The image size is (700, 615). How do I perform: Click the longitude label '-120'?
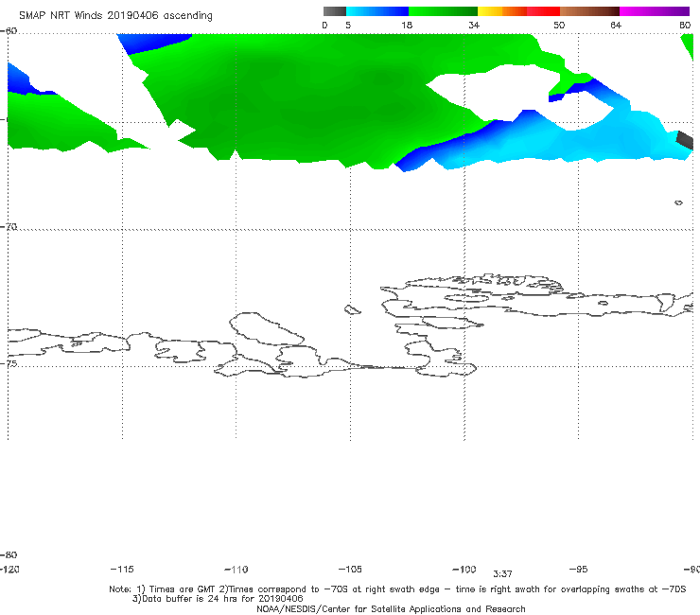[9, 570]
